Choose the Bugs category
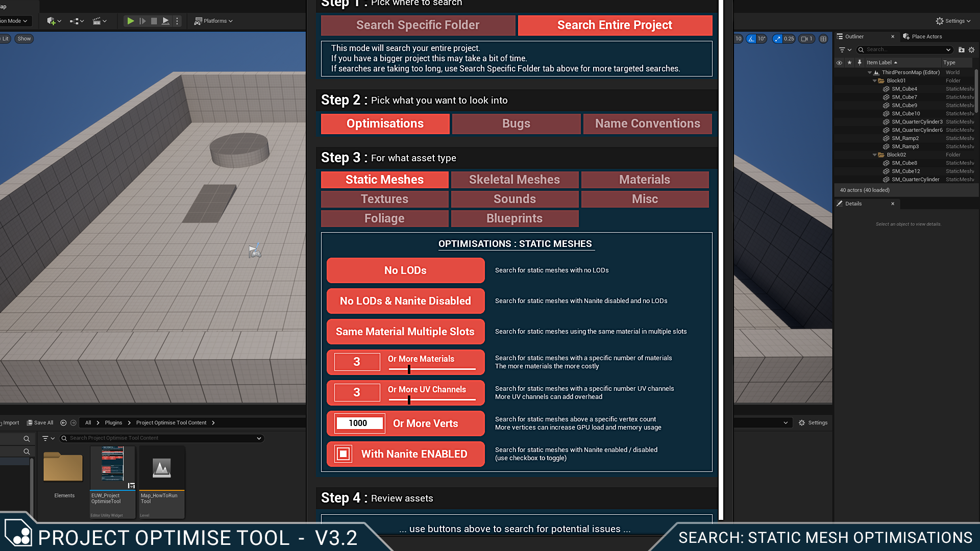The height and width of the screenshot is (551, 980). [x=516, y=123]
